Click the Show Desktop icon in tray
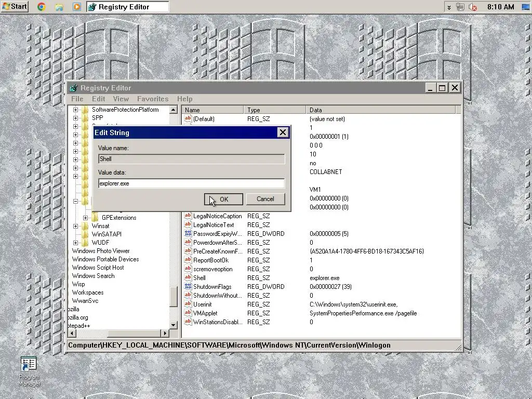Image resolution: width=532 pixels, height=399 pixels. pyautogui.click(x=525, y=7)
